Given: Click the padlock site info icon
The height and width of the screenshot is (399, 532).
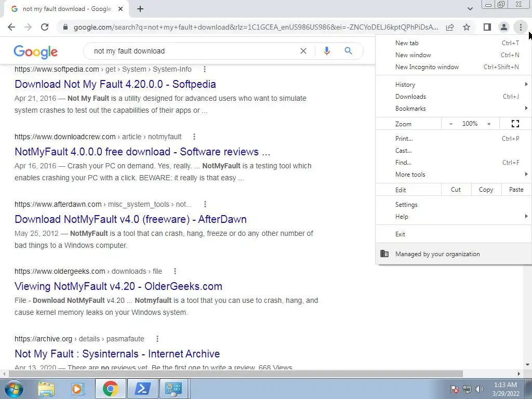Looking at the screenshot, I should coord(65,27).
